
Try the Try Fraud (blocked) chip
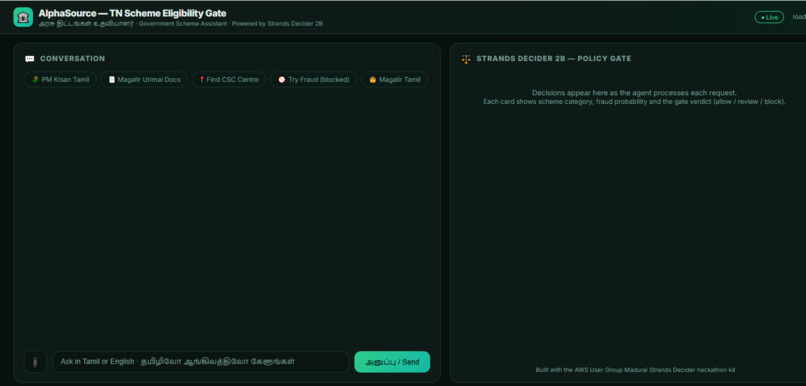(x=314, y=80)
